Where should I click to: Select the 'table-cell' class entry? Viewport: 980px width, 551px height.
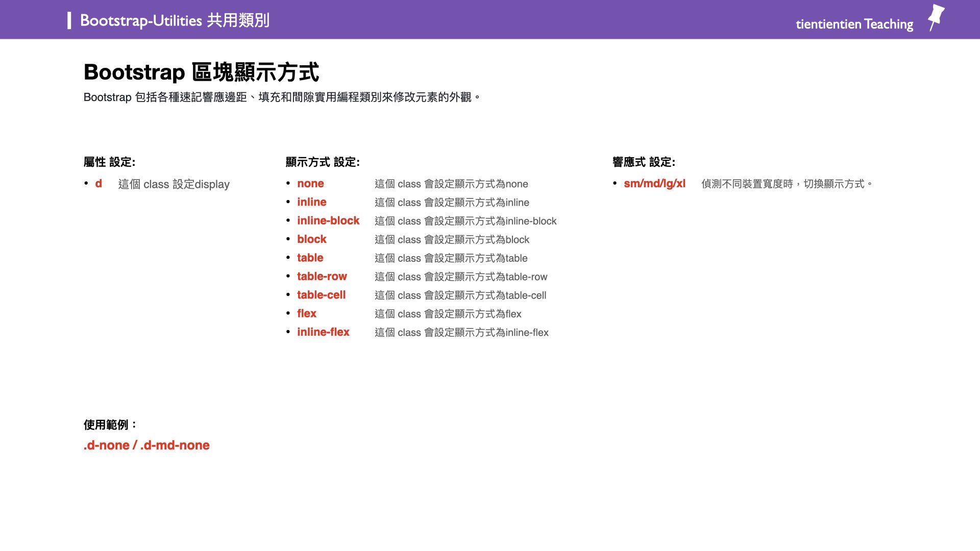(x=321, y=295)
